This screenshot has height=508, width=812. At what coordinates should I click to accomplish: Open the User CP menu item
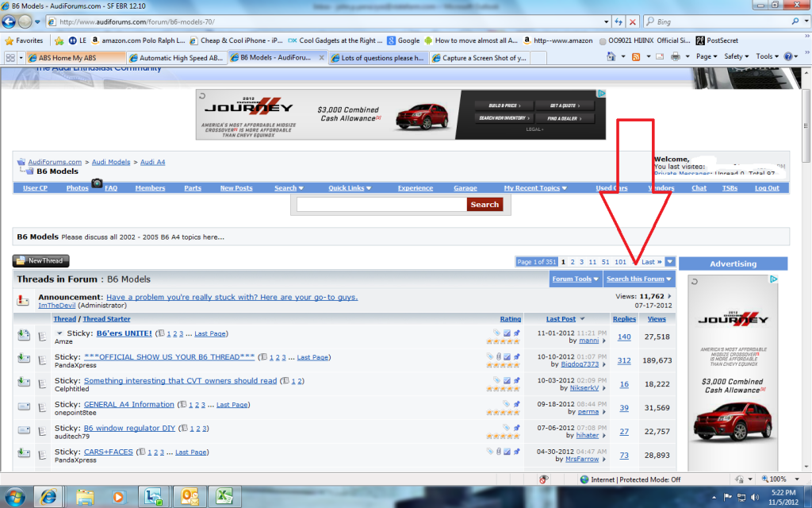point(35,188)
